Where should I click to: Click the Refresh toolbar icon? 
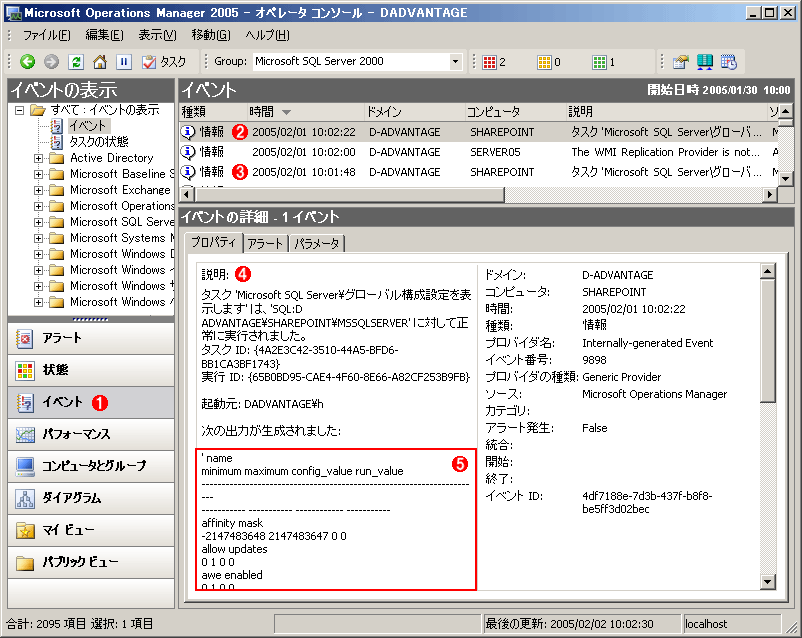tap(76, 62)
